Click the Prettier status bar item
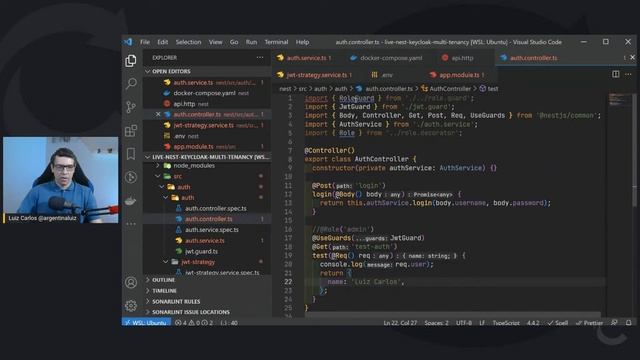This screenshot has height=360, width=640. coord(589,322)
